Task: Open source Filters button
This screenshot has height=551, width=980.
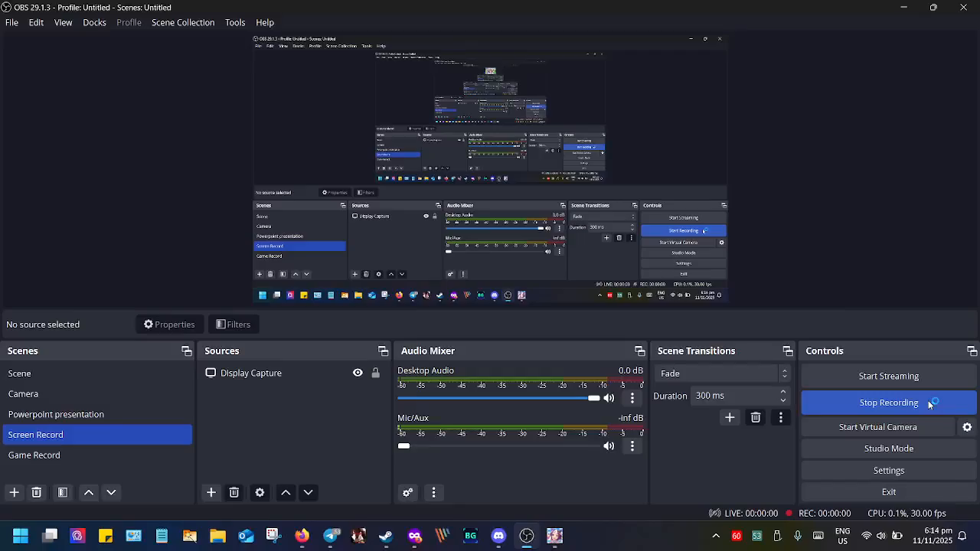Action: (234, 324)
